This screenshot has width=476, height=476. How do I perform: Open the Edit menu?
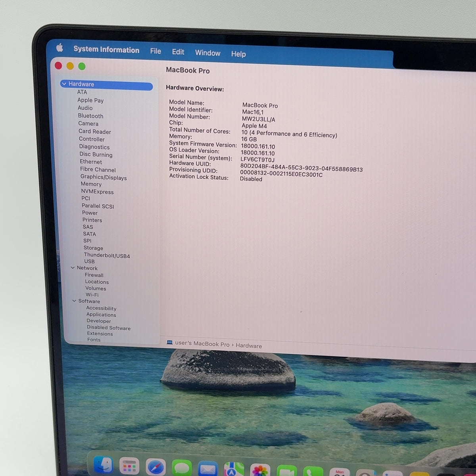click(178, 52)
